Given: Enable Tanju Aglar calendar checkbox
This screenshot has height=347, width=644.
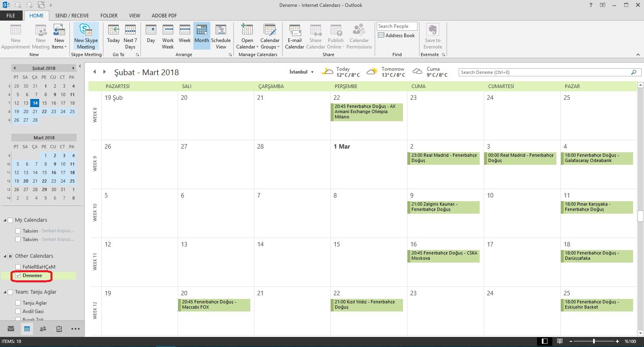Looking at the screenshot, I should click(x=18, y=303).
